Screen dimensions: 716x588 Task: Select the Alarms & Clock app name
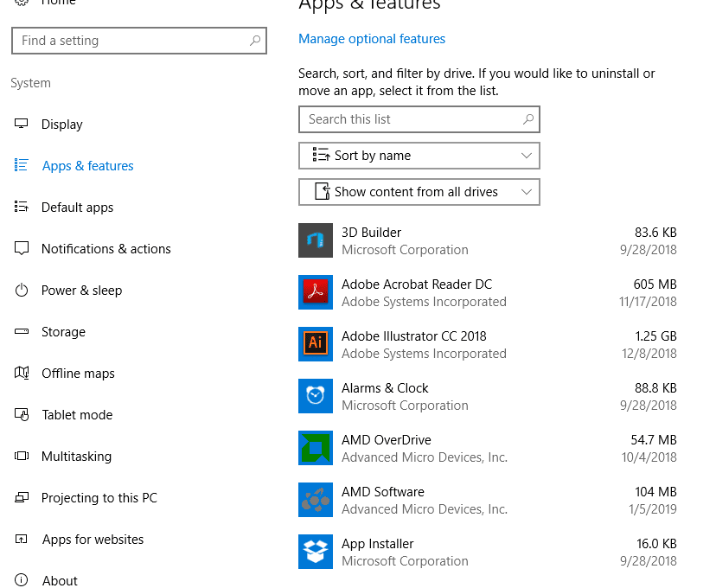[385, 388]
